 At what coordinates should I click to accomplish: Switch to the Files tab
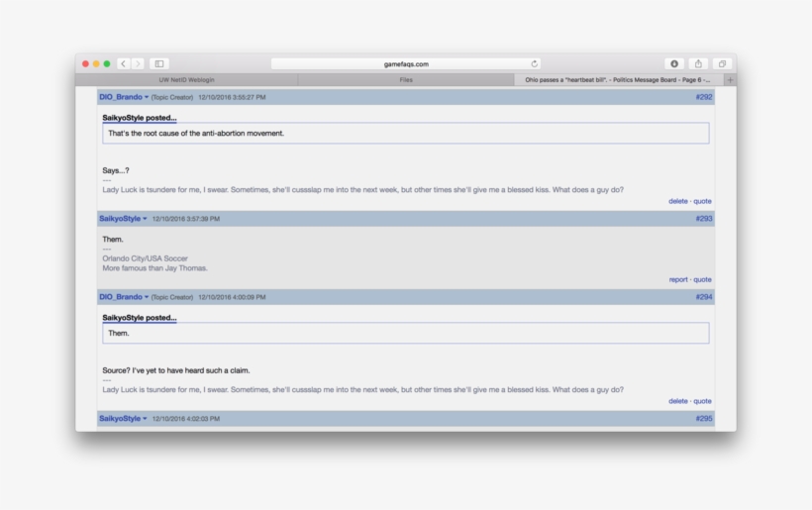(406, 80)
